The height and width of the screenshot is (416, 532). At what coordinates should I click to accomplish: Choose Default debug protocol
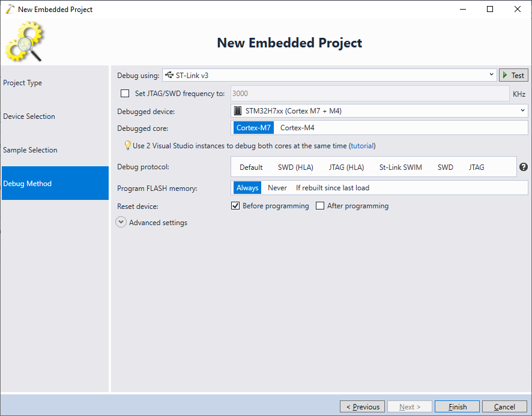pos(251,167)
